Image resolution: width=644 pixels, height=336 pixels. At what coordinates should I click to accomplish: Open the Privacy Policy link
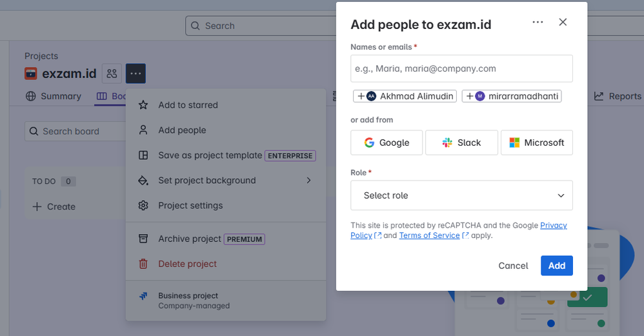(x=553, y=225)
